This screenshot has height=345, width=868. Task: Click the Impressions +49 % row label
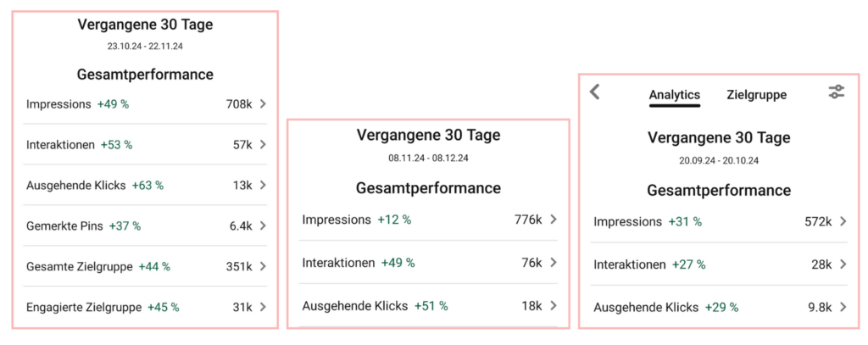(77, 103)
